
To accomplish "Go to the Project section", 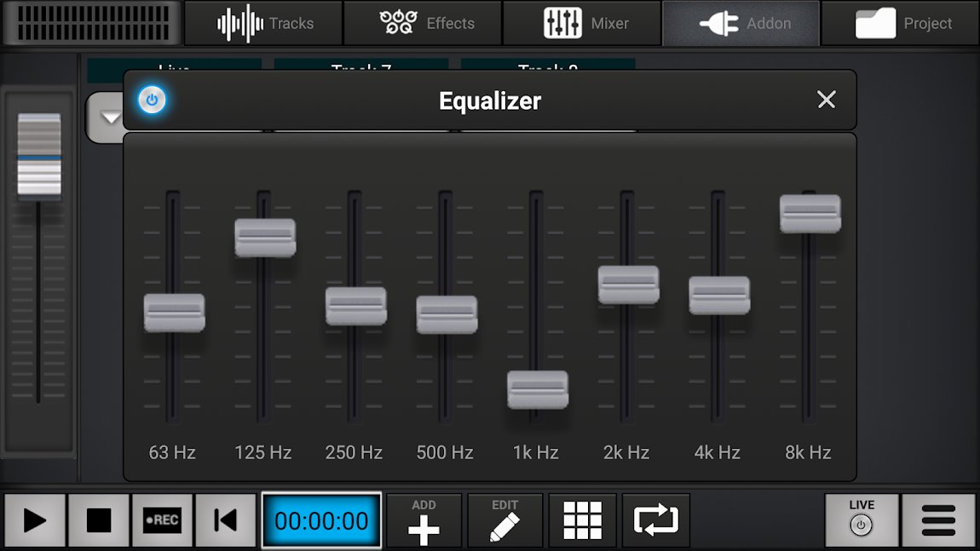I will click(900, 23).
